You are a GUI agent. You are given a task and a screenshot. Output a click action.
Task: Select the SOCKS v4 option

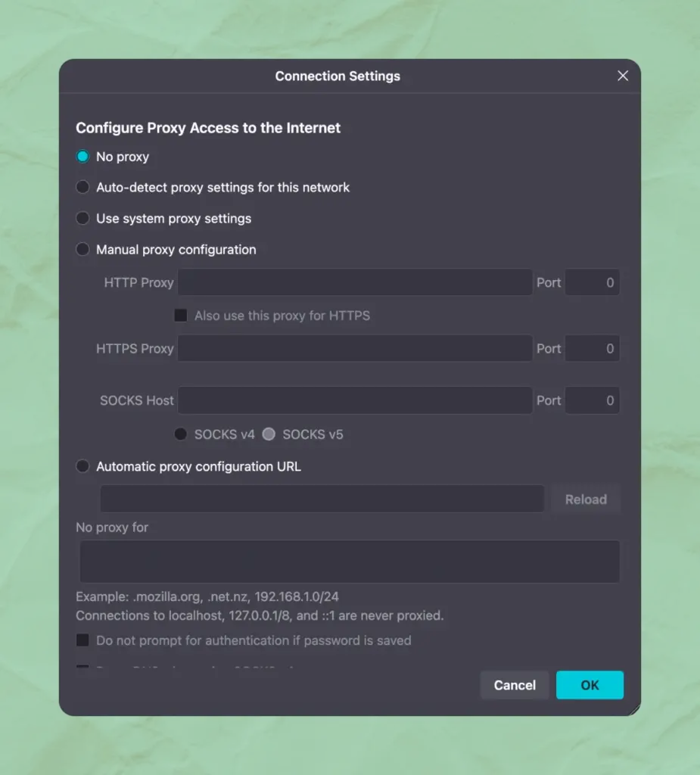[181, 434]
